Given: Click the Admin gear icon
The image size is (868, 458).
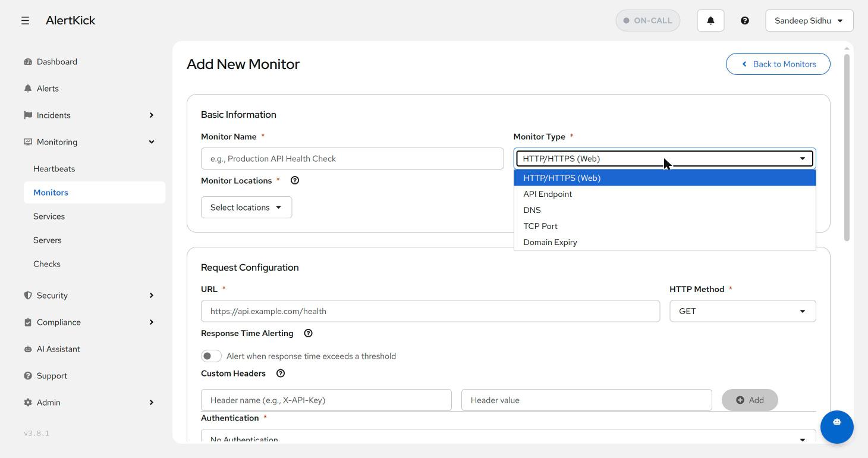Looking at the screenshot, I should click(28, 403).
